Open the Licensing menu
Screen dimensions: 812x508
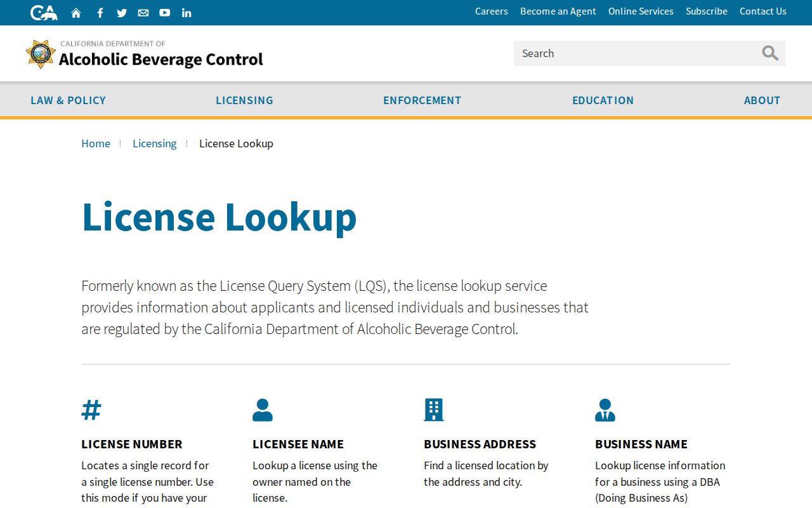244,100
